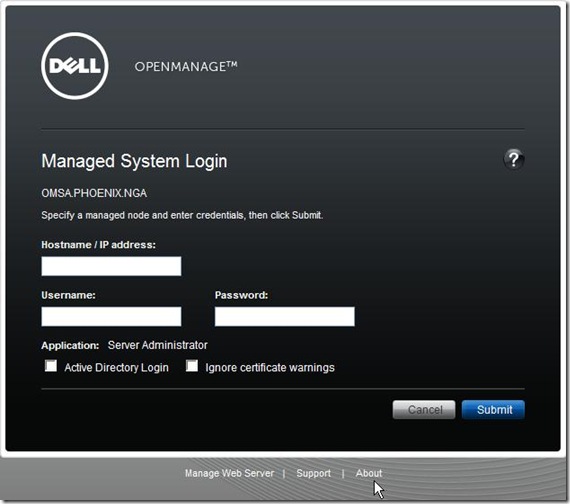
Task: Select the Password input field
Action: tap(285, 316)
